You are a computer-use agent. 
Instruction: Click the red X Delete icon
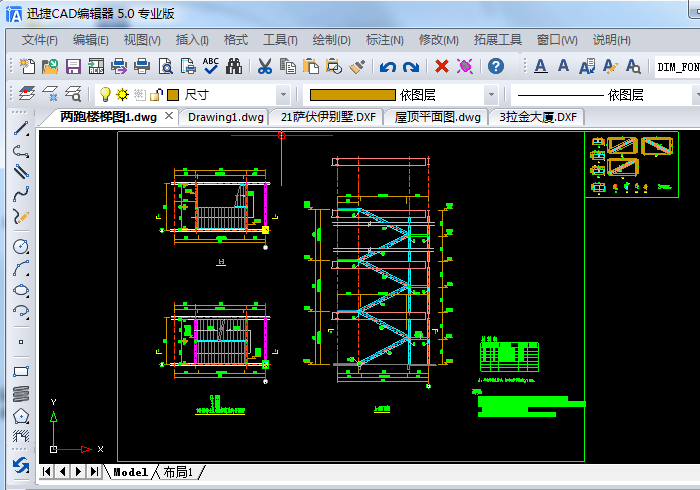tap(442, 66)
